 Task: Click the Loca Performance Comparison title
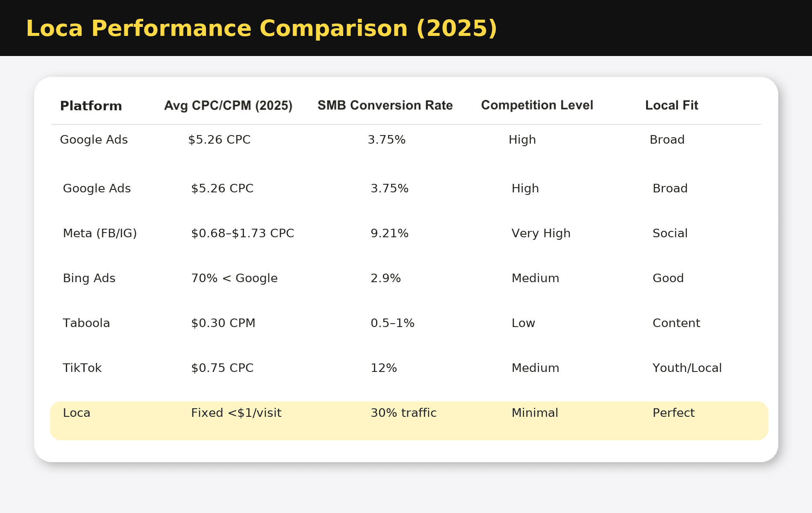[262, 29]
